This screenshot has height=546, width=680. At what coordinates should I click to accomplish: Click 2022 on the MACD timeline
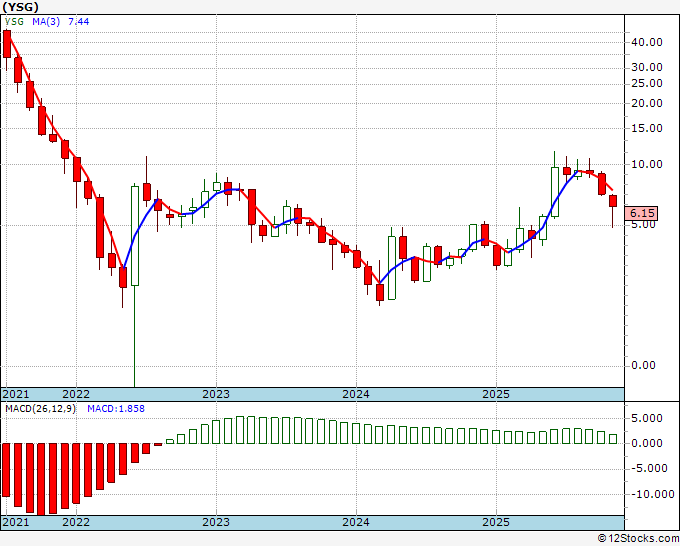click(76, 522)
